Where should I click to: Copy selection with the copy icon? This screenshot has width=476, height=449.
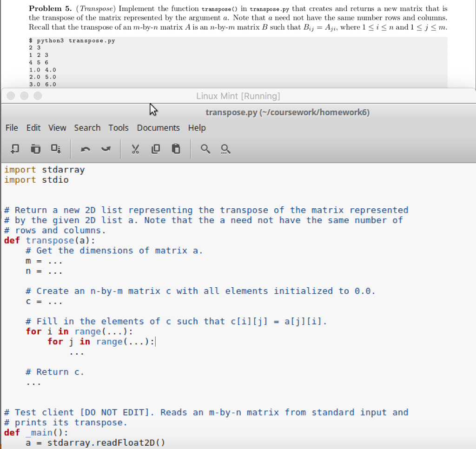click(155, 149)
